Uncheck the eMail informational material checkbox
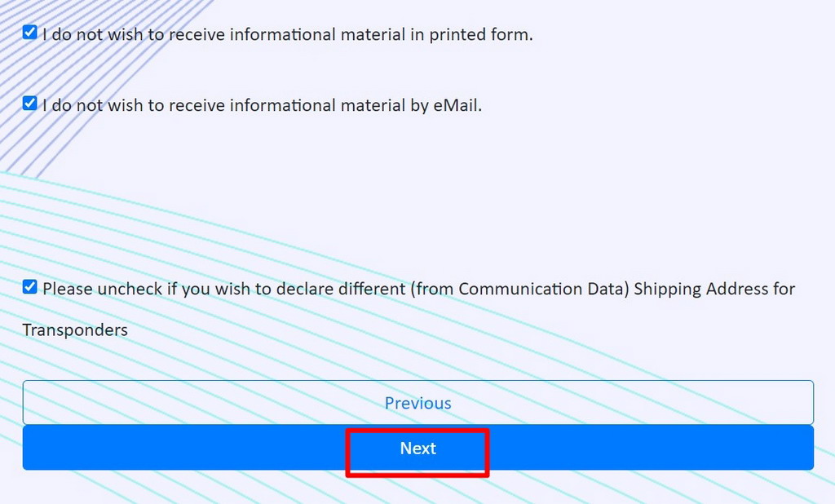Image resolution: width=835 pixels, height=504 pixels. click(30, 104)
